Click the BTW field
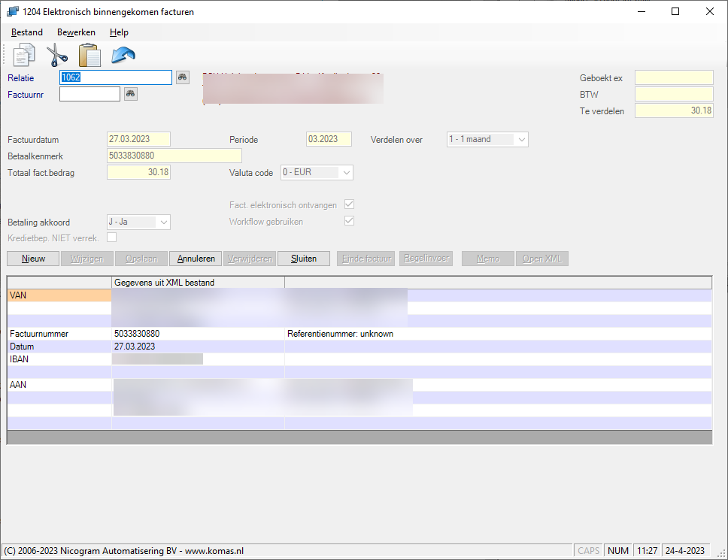 click(x=674, y=94)
